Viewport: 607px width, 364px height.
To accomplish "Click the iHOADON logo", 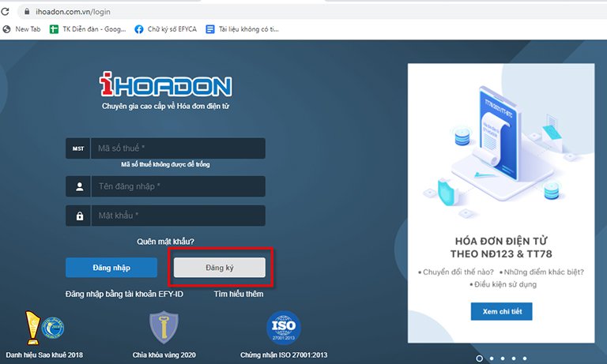I will [x=165, y=85].
